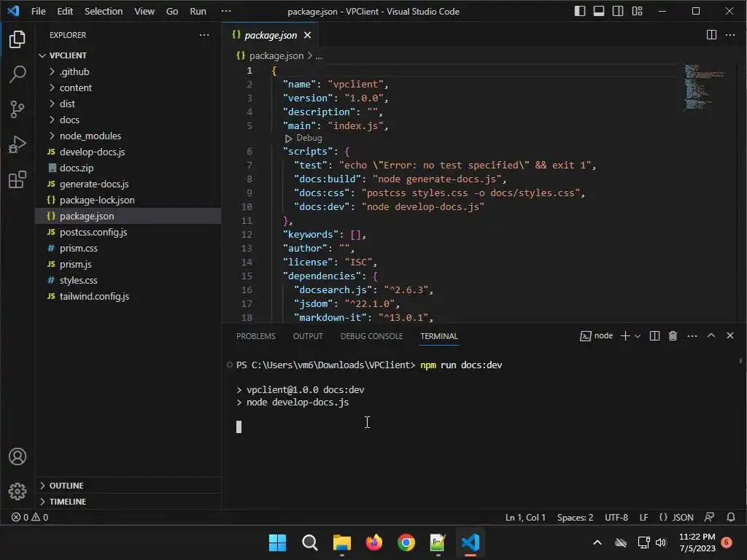Screen dimensions: 747x560
Task: Expand the node_modules folder
Action: [x=128, y=136]
